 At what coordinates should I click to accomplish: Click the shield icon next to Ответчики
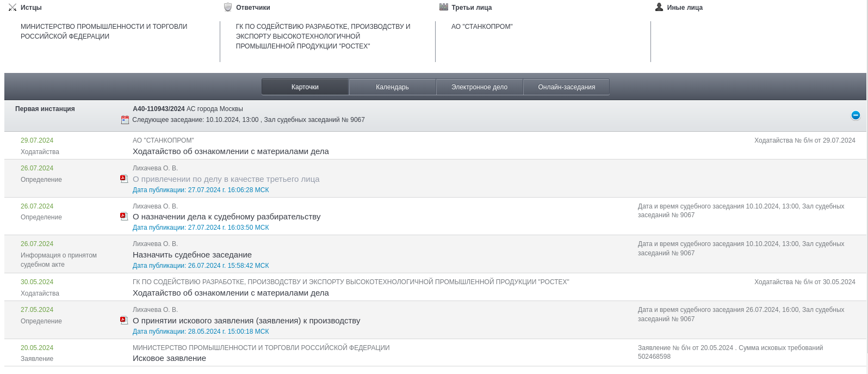click(228, 8)
